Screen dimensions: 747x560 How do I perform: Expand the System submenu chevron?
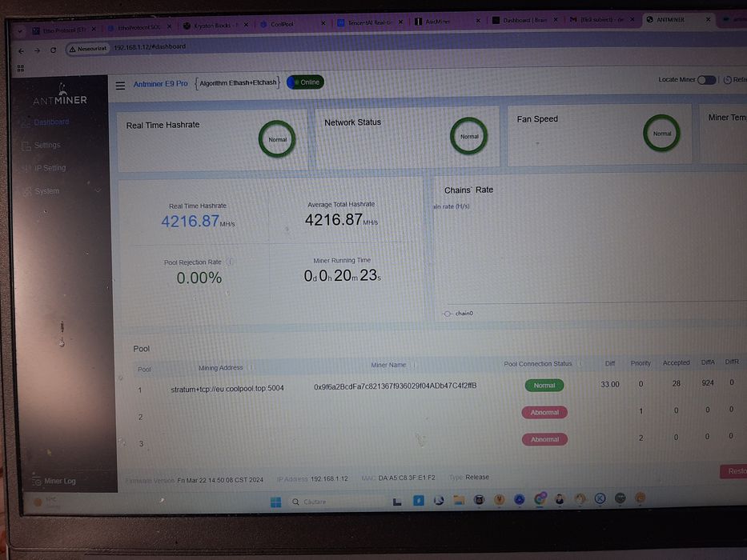point(98,190)
